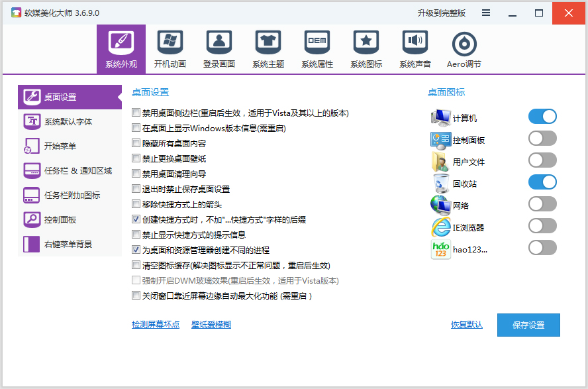Open the 壁纸爱模糊 link
The image size is (588, 389).
click(211, 325)
